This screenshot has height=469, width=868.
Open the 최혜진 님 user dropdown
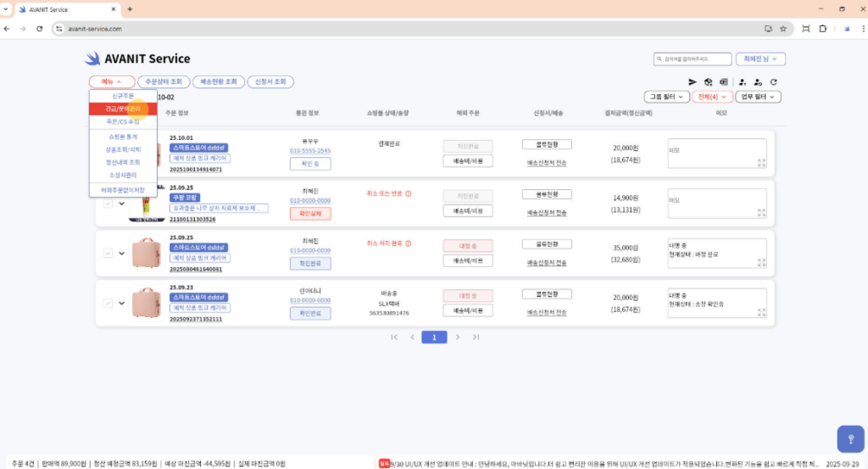pos(760,59)
